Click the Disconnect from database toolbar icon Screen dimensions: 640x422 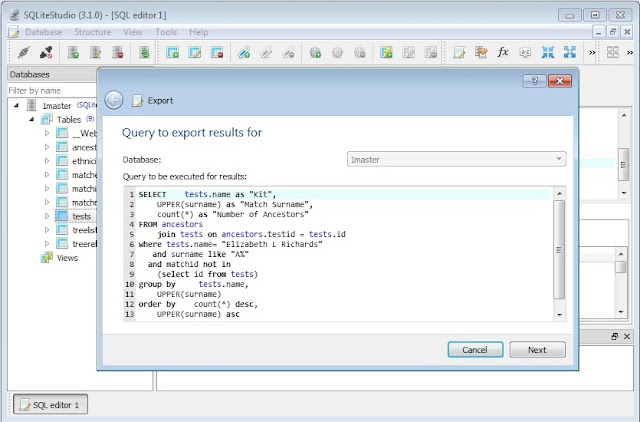[x=46, y=52]
